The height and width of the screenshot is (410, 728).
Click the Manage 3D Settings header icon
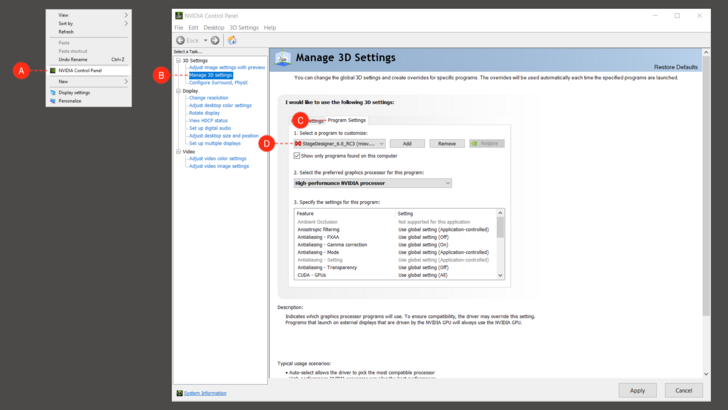click(282, 59)
